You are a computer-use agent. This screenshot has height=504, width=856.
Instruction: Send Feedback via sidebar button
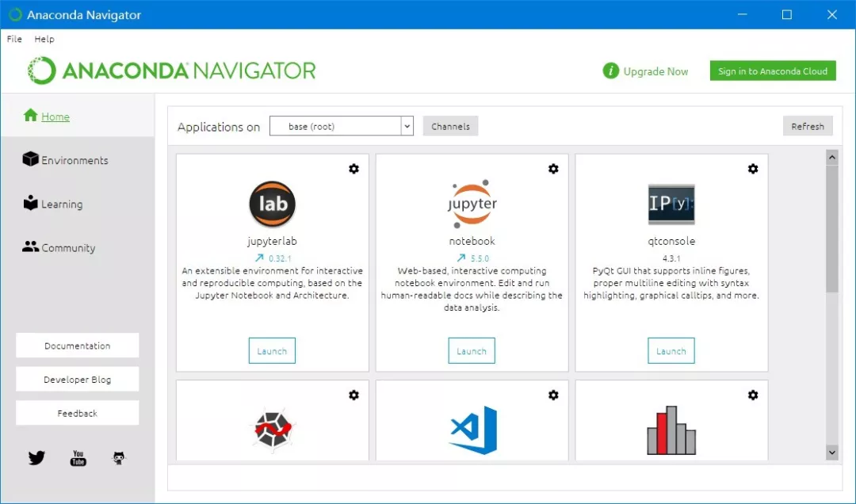coord(78,414)
